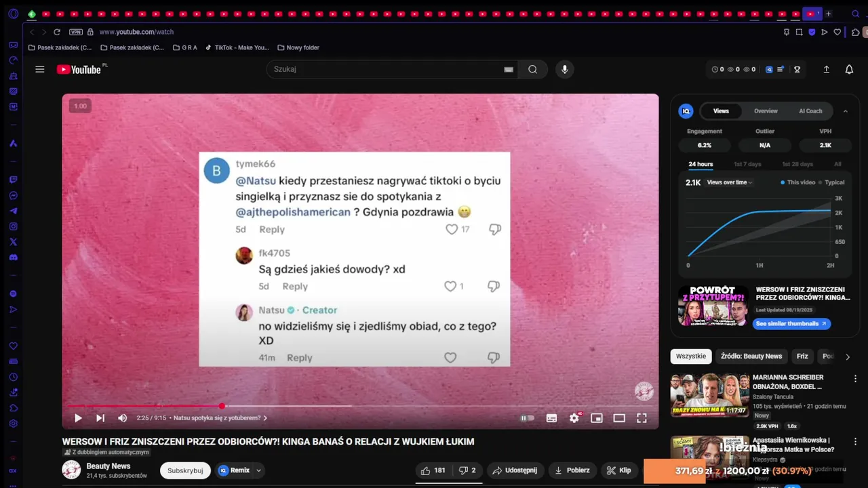Open Telegram from the Opera sidebar
This screenshot has height=488, width=868.
tap(13, 211)
